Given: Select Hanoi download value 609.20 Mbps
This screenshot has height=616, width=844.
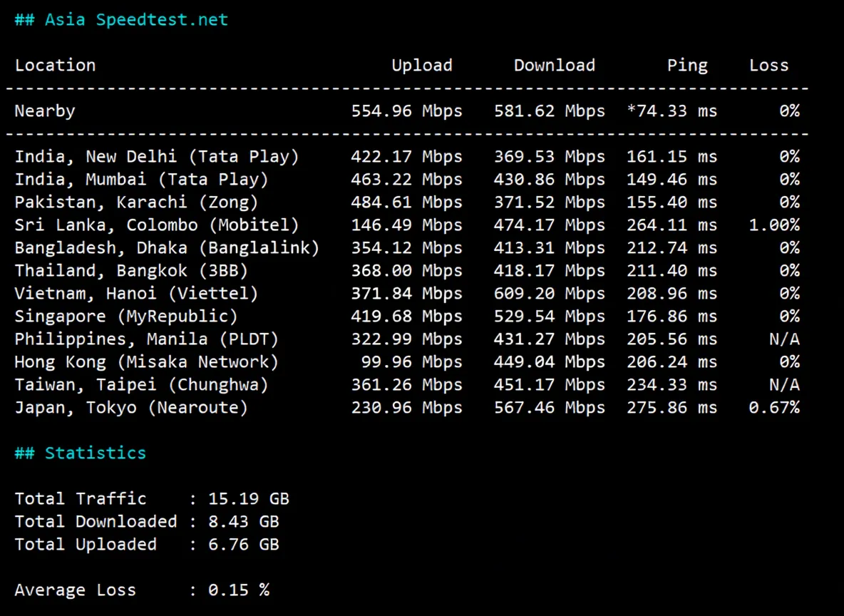Looking at the screenshot, I should (x=550, y=294).
